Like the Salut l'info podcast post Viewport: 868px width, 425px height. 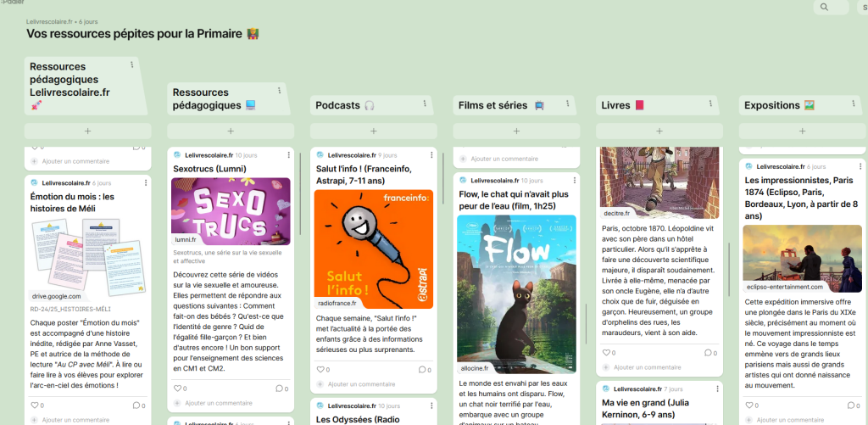[x=320, y=369]
